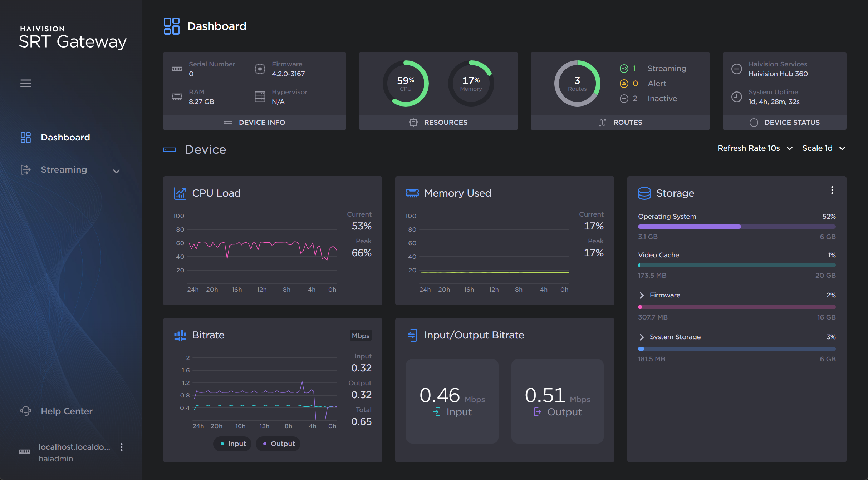
Task: Click the Input/Output Bitrate panel icon
Action: tap(413, 335)
